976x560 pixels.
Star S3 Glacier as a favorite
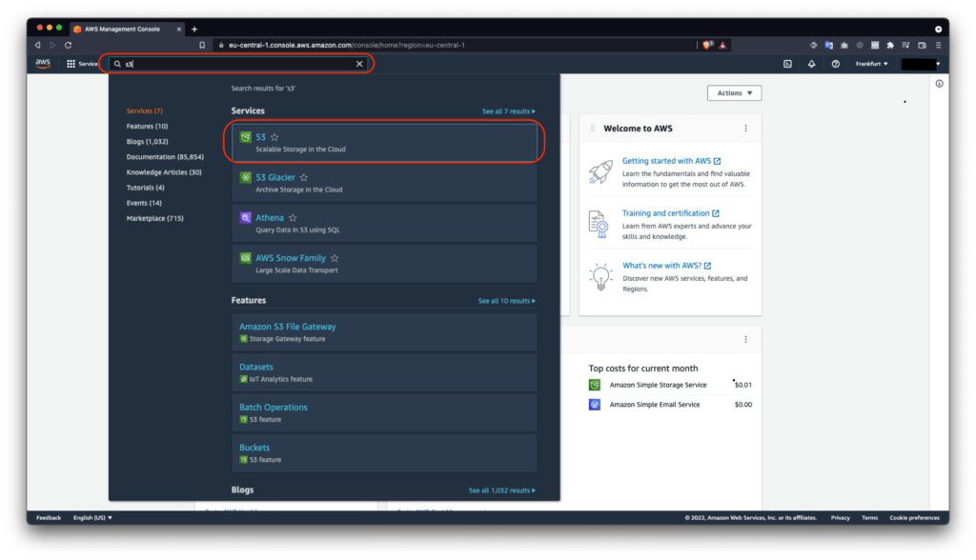(303, 176)
